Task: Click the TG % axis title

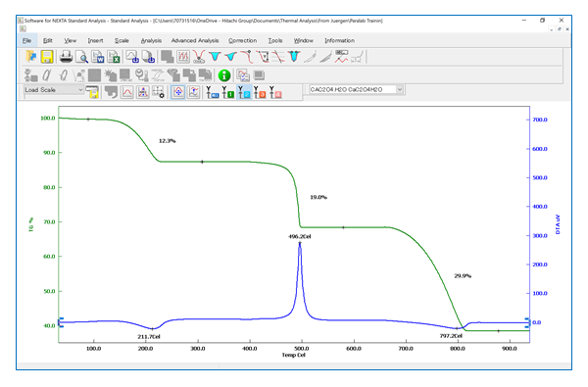Action: pyautogui.click(x=31, y=224)
